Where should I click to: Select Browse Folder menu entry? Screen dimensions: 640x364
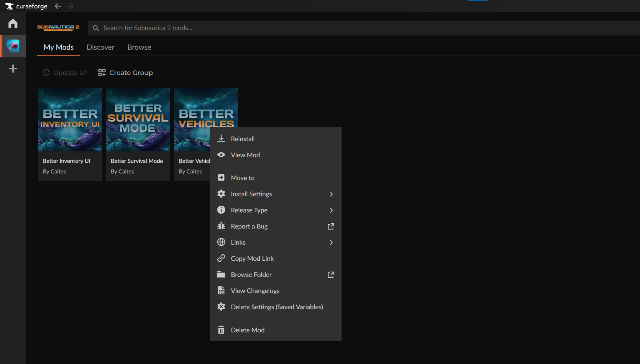276,275
